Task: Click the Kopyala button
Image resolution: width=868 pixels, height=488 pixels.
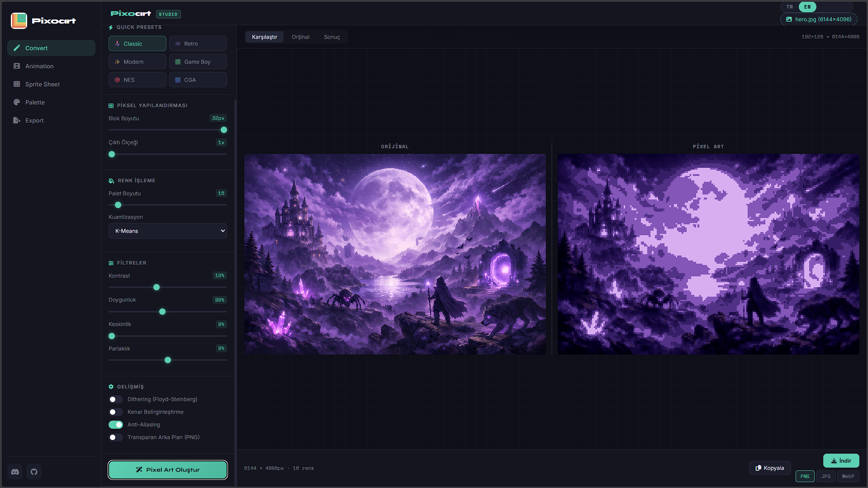Action: [770, 468]
